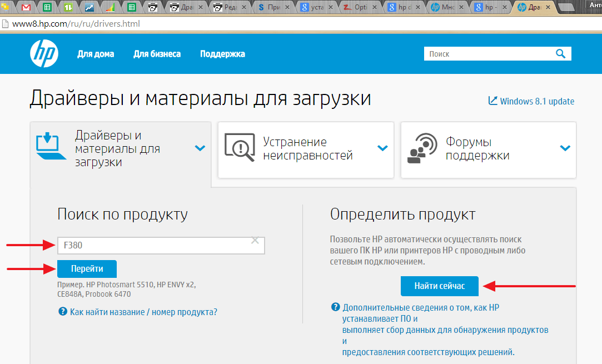
Task: Click the Перейти button
Action: click(x=87, y=268)
